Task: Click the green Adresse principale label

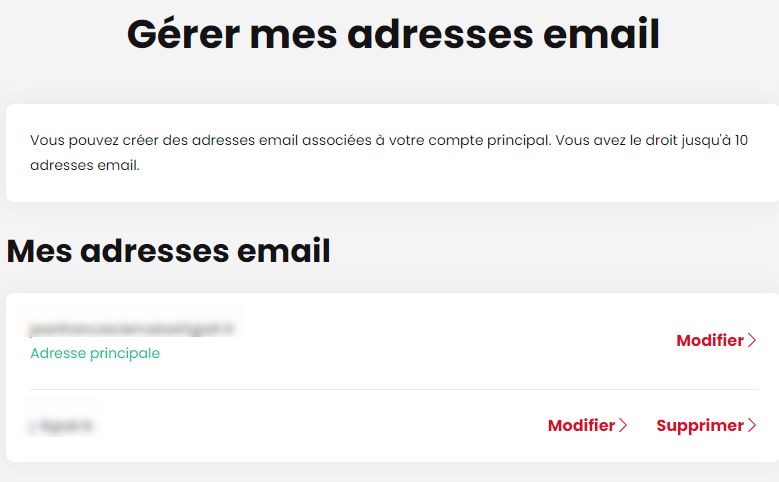Action: point(95,353)
